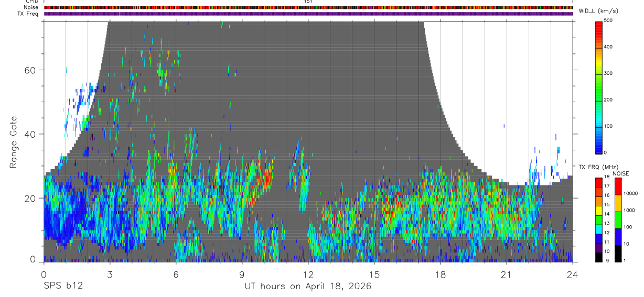Click the '300' tick on width scale
This screenshot has width=644, height=297.
pos(608,74)
